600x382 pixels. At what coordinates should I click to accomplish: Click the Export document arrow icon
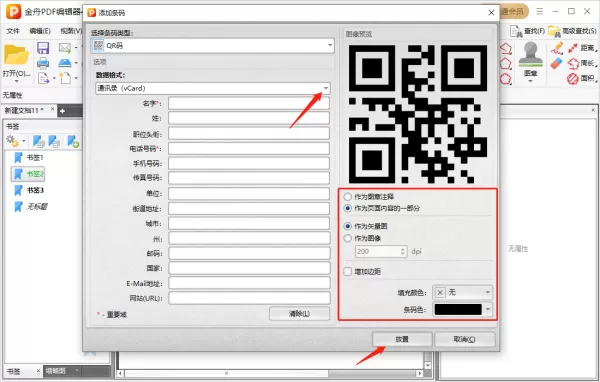coord(43,78)
